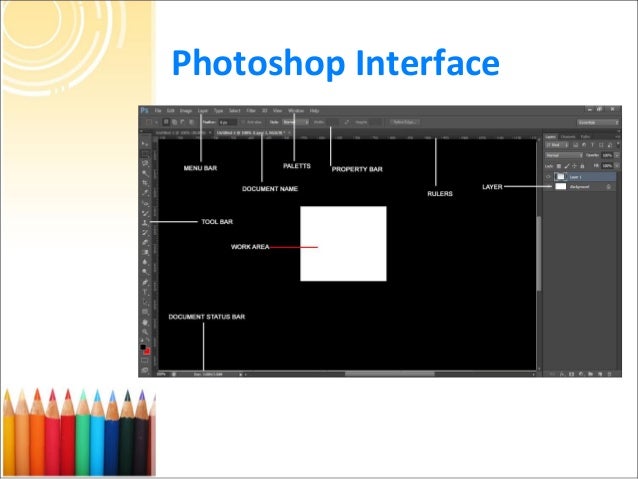Toggle type layer filter in Layers panel
Screen dimensions: 638x479
pos(592,145)
